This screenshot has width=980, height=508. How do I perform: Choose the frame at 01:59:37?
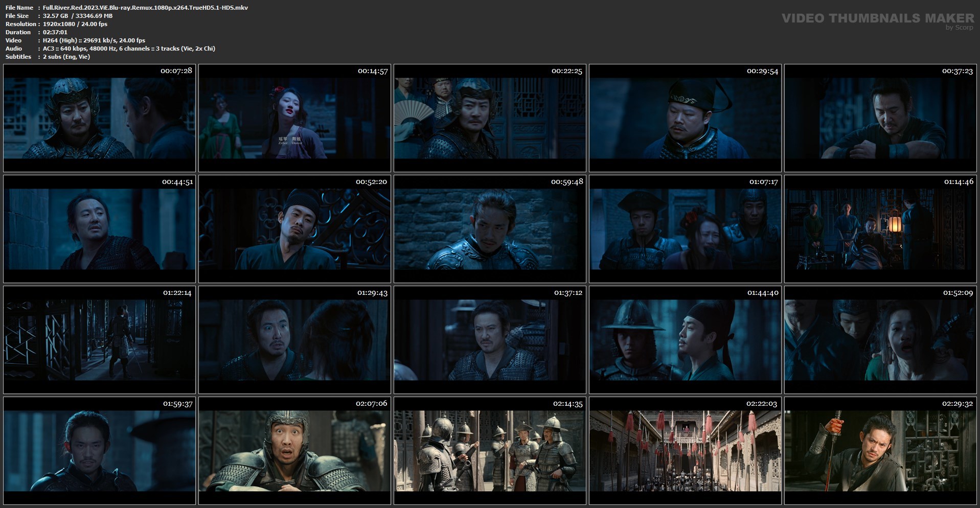click(x=99, y=451)
